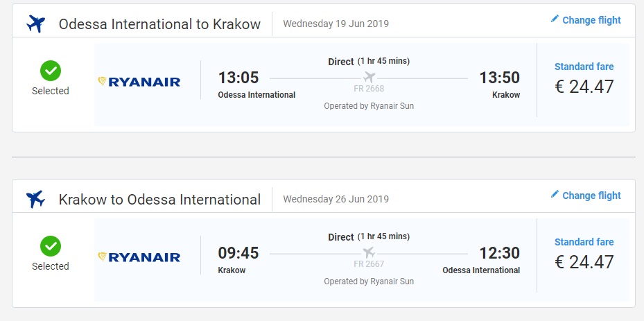
Task: Click the pencil icon on the return flight
Action: point(555,195)
